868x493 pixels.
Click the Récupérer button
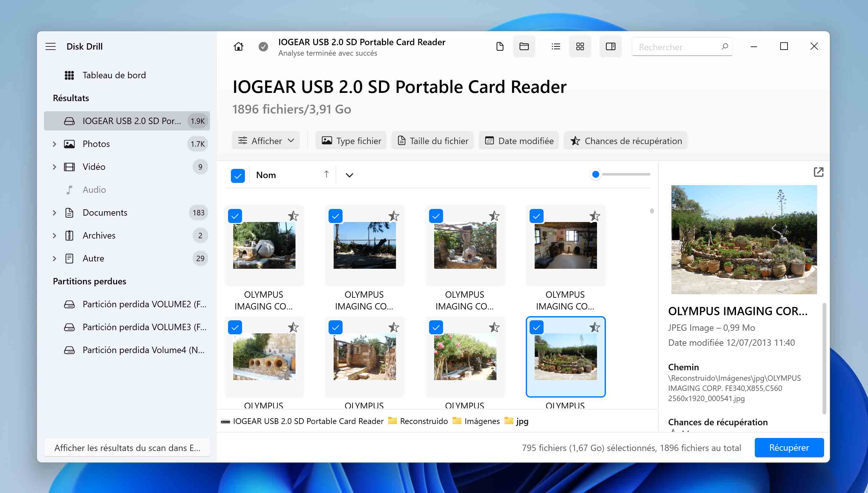[x=789, y=448]
